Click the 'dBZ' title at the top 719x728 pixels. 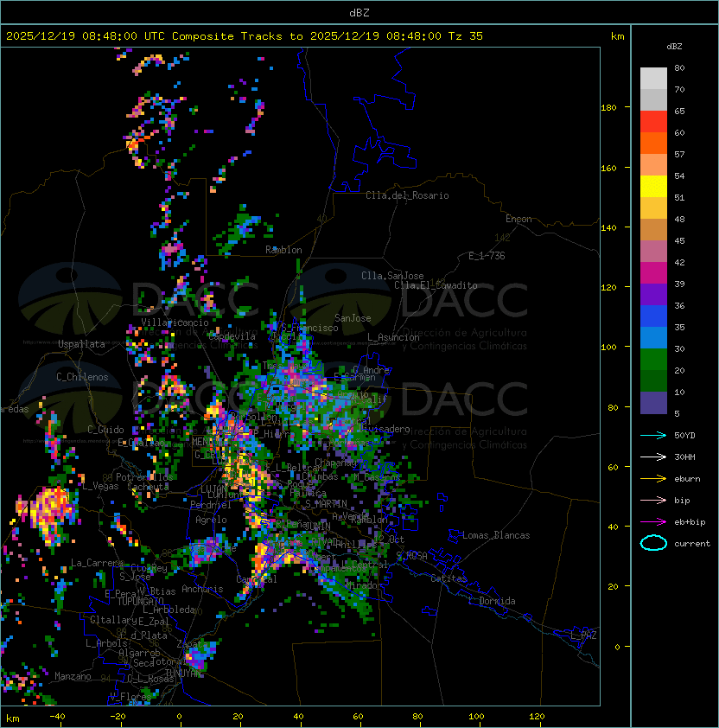pos(359,12)
